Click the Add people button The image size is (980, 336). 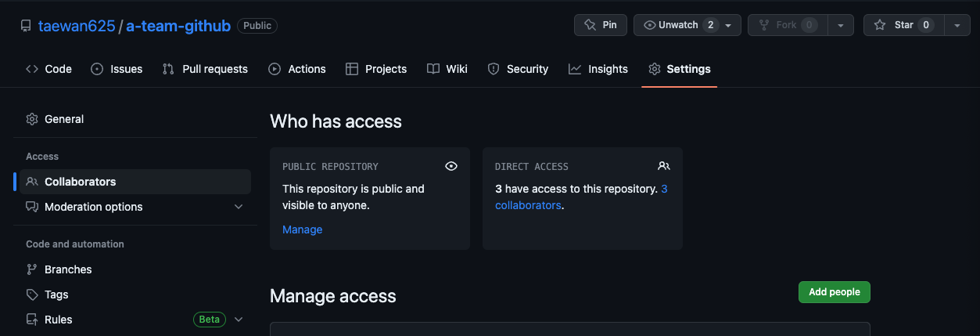pos(834,292)
